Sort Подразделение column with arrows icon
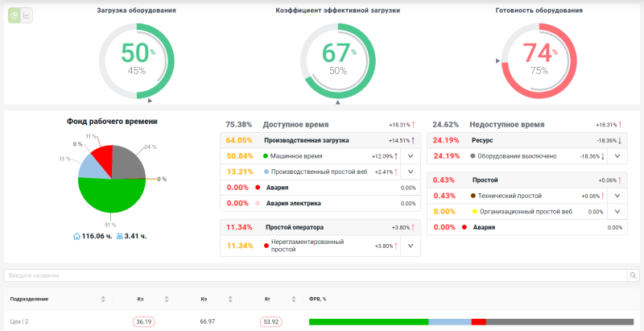 103,300
